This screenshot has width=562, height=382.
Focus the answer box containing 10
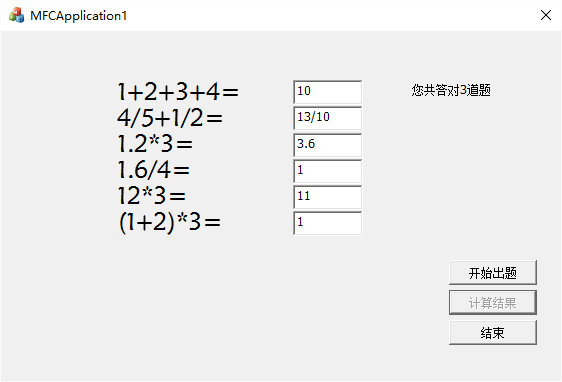[327, 92]
